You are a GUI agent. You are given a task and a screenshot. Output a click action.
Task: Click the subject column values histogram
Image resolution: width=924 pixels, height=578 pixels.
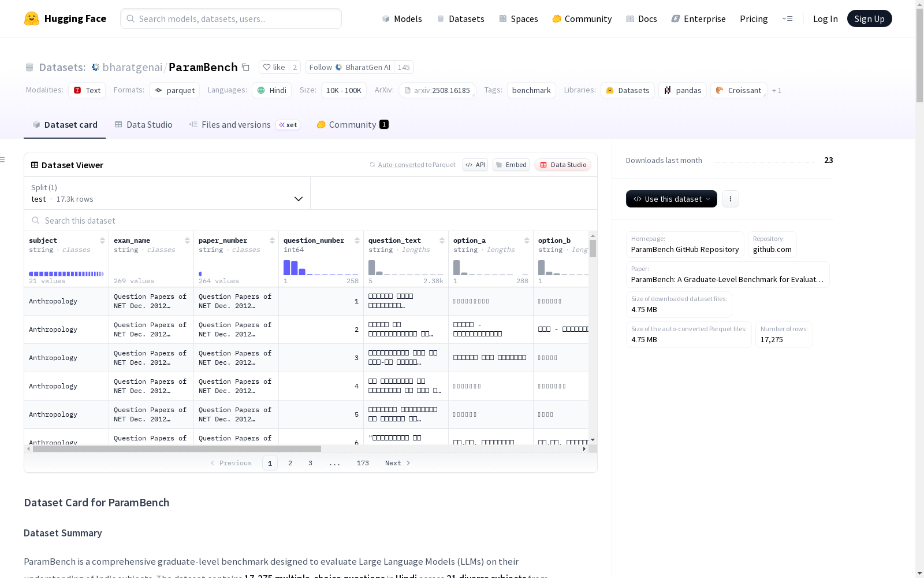[x=66, y=274]
